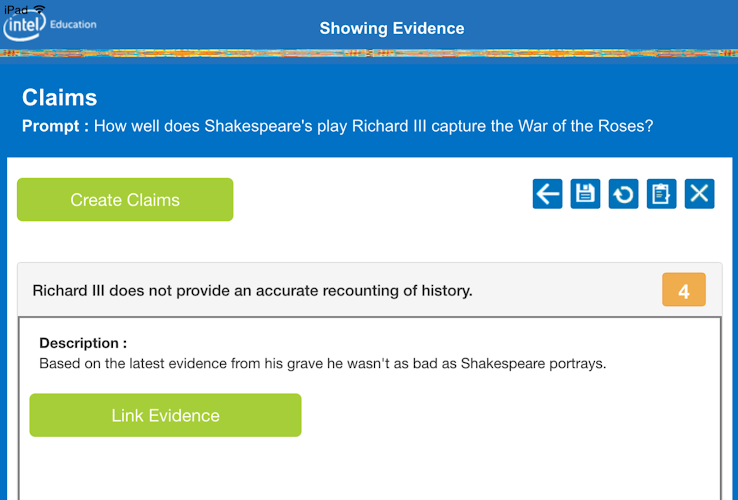The image size is (738, 500).
Task: Tap the Intel logo in the header
Action: tap(24, 26)
